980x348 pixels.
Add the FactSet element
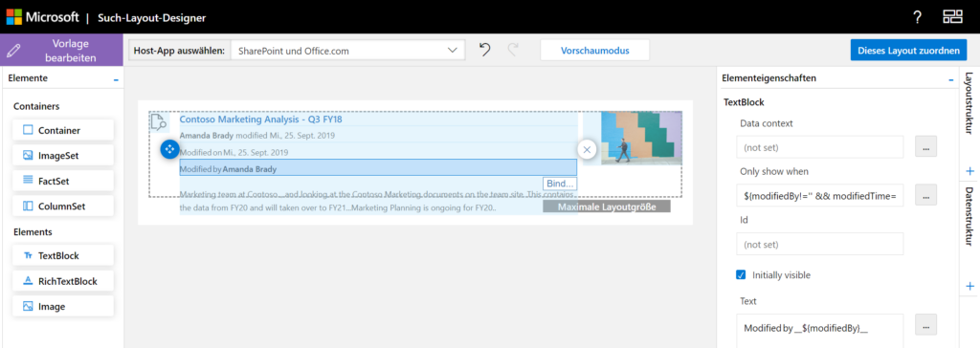pos(62,181)
